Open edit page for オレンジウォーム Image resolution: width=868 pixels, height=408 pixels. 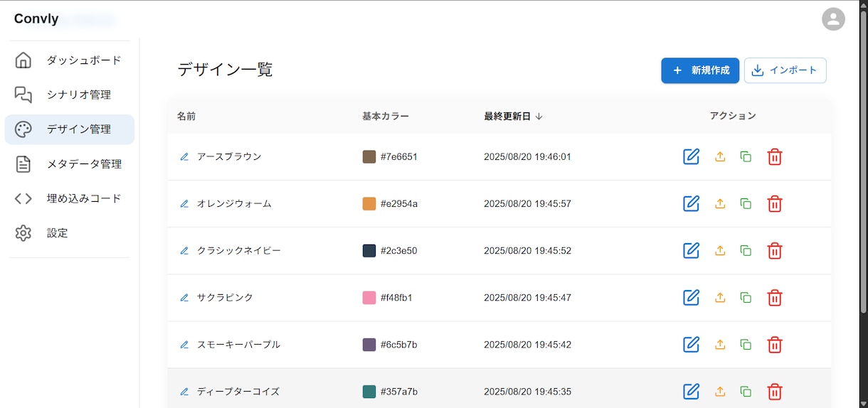pos(691,203)
